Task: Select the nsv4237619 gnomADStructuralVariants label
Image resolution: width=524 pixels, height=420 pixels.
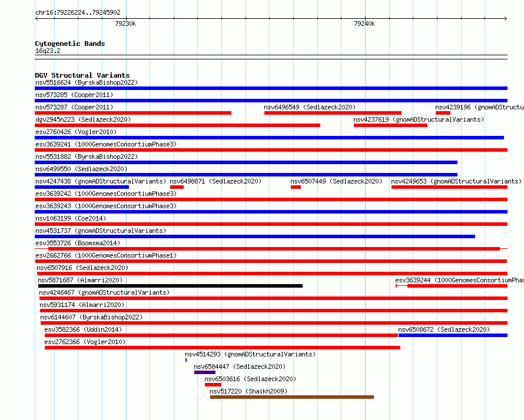Action: [x=419, y=119]
